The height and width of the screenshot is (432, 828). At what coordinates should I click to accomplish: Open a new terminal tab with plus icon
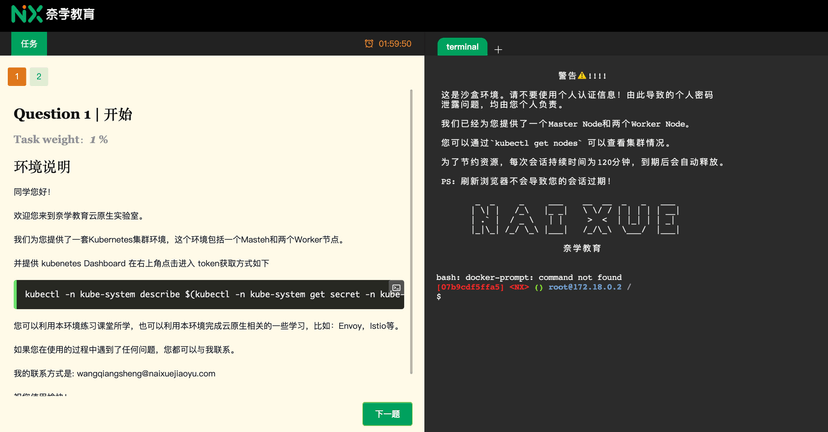(x=498, y=50)
